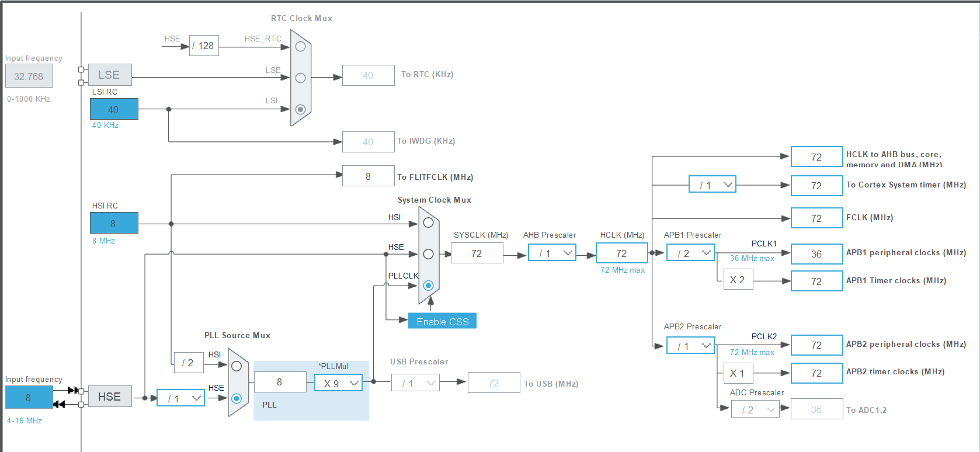This screenshot has height=452, width=980.
Task: Click the SYSCLK (MHz) value field
Action: click(477, 253)
